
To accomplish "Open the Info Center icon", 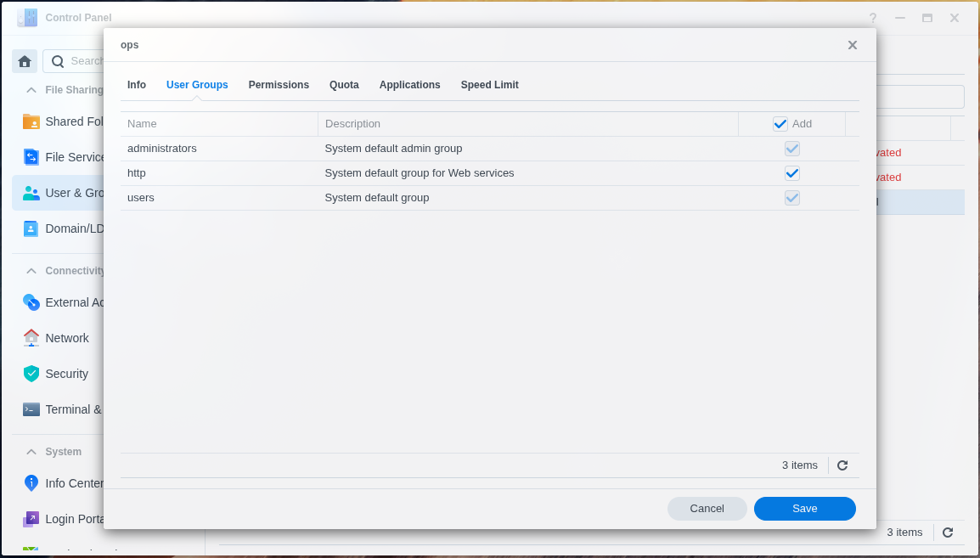I will [x=31, y=483].
